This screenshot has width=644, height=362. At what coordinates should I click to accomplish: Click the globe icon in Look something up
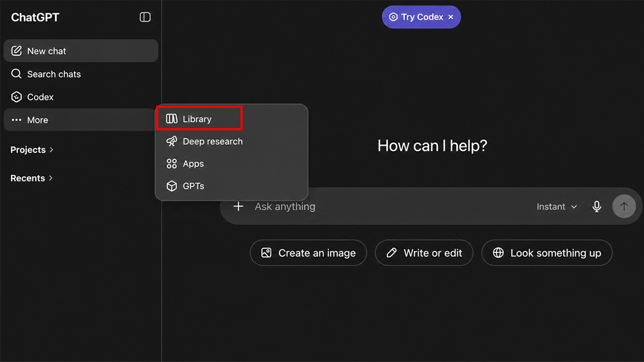(499, 253)
